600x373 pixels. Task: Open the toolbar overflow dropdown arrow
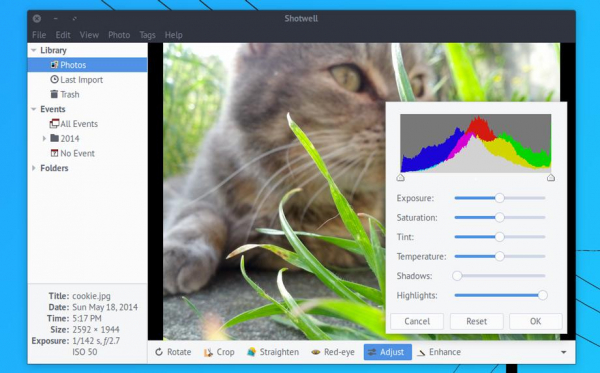point(563,352)
